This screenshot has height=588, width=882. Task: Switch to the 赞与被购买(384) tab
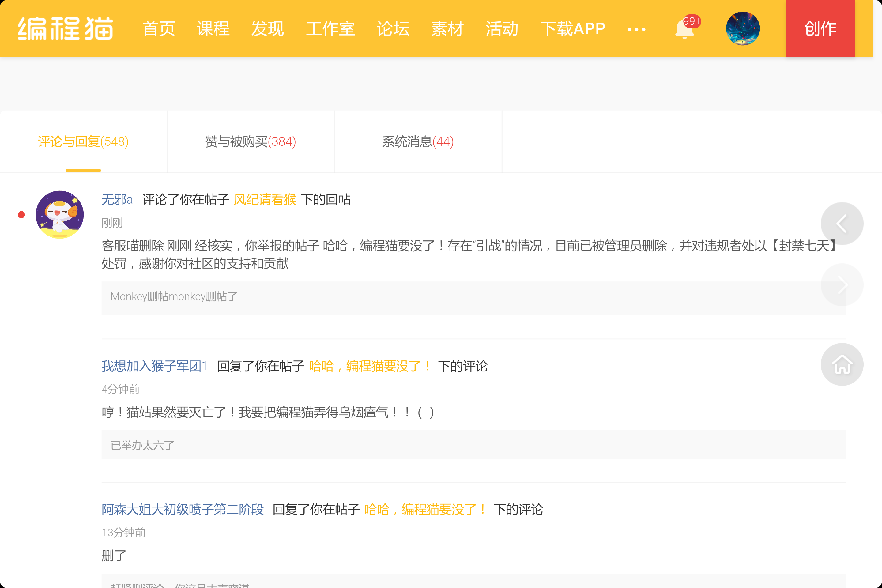click(x=251, y=142)
